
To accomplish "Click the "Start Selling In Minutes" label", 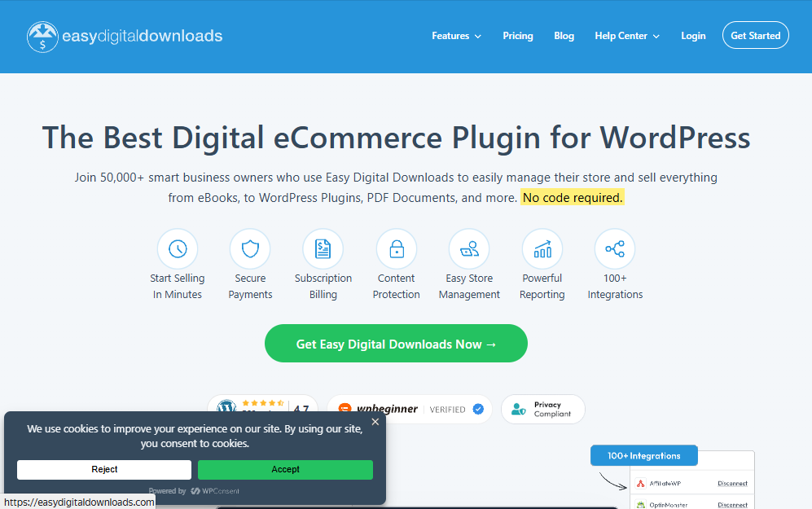I will 178,287.
